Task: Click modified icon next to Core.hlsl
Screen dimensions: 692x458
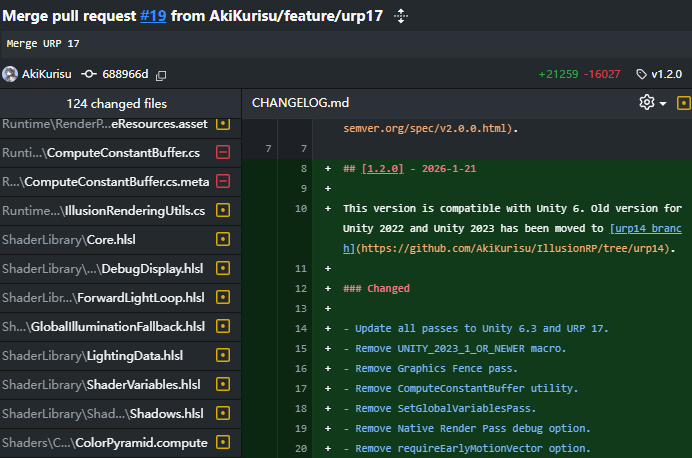Action: pos(223,240)
